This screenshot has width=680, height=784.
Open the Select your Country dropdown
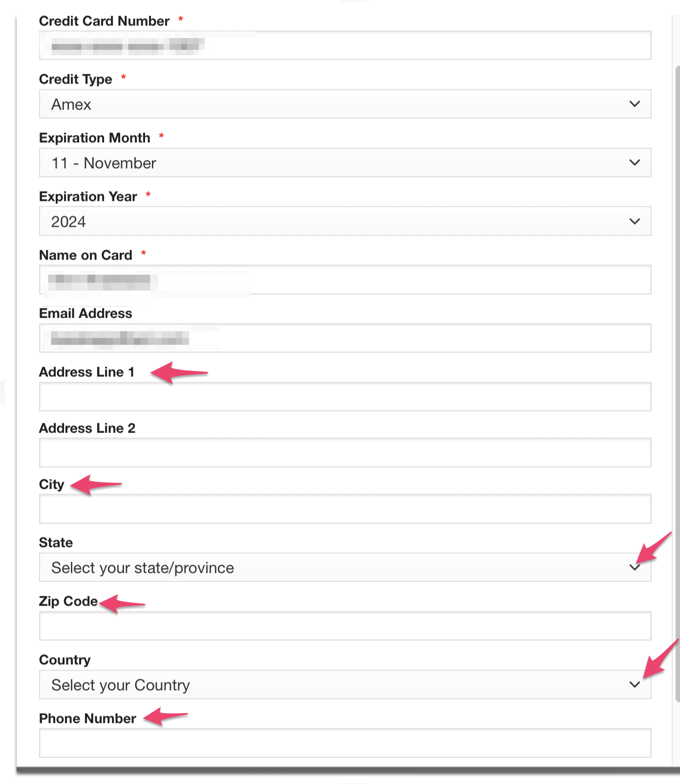(345, 684)
